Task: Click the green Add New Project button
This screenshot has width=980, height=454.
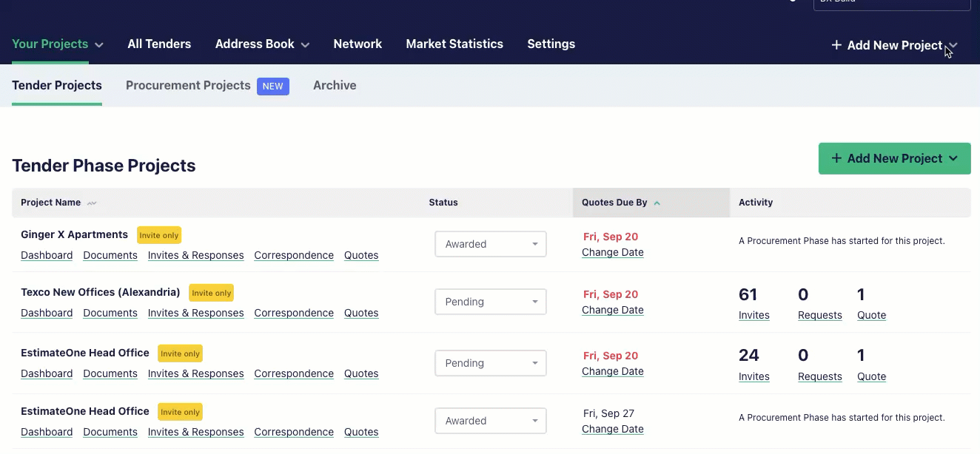Action: 894,159
